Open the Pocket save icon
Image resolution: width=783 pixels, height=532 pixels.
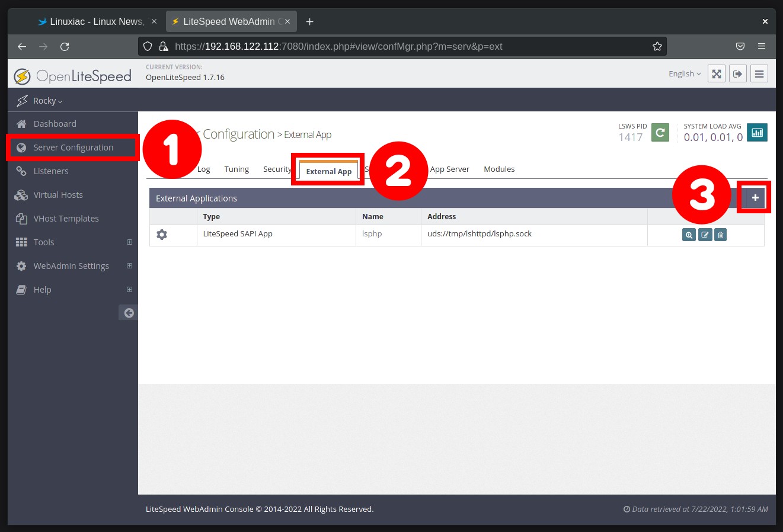pos(740,46)
